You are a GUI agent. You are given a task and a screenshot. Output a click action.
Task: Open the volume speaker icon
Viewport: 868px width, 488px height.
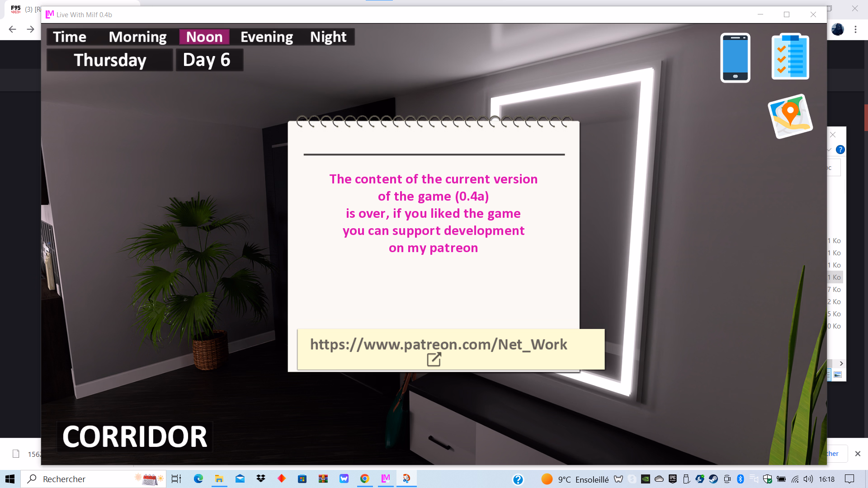tap(808, 479)
